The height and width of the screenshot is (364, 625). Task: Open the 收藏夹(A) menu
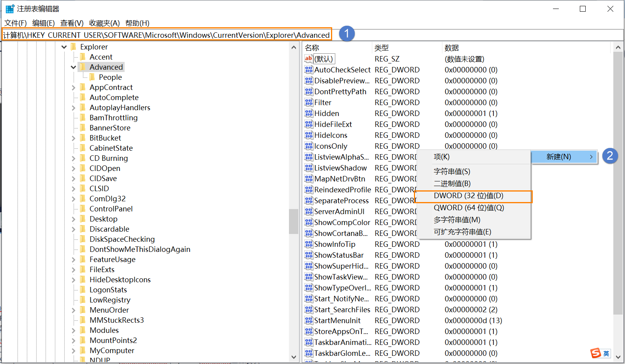[104, 23]
